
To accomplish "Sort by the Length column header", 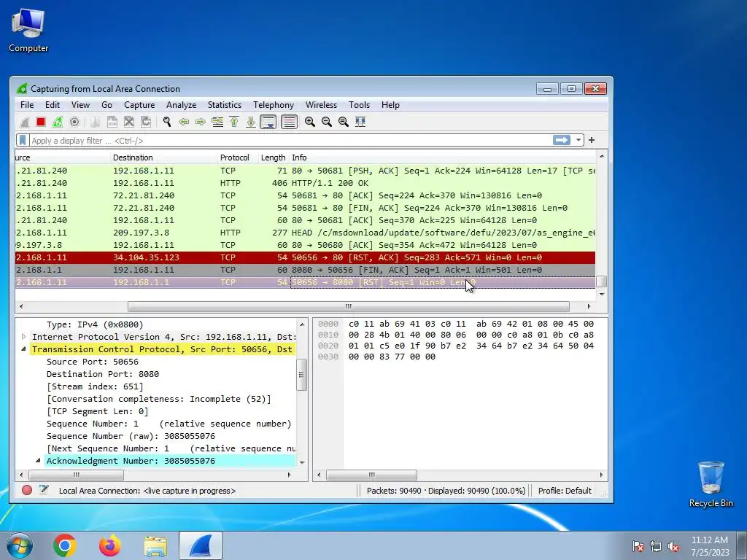I will click(x=273, y=157).
